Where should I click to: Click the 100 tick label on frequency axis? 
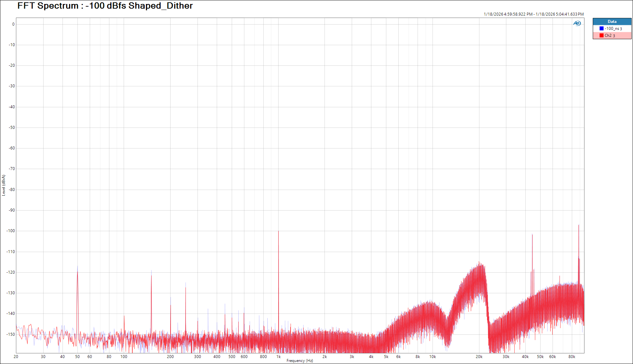tap(124, 357)
